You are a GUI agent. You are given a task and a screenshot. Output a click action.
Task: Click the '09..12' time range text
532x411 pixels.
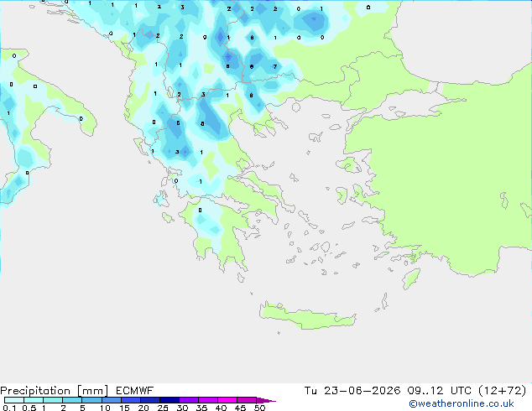(x=425, y=391)
